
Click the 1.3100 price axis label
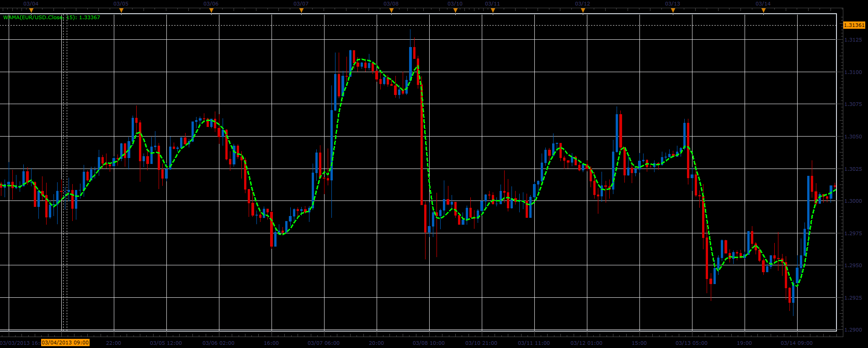[853, 72]
